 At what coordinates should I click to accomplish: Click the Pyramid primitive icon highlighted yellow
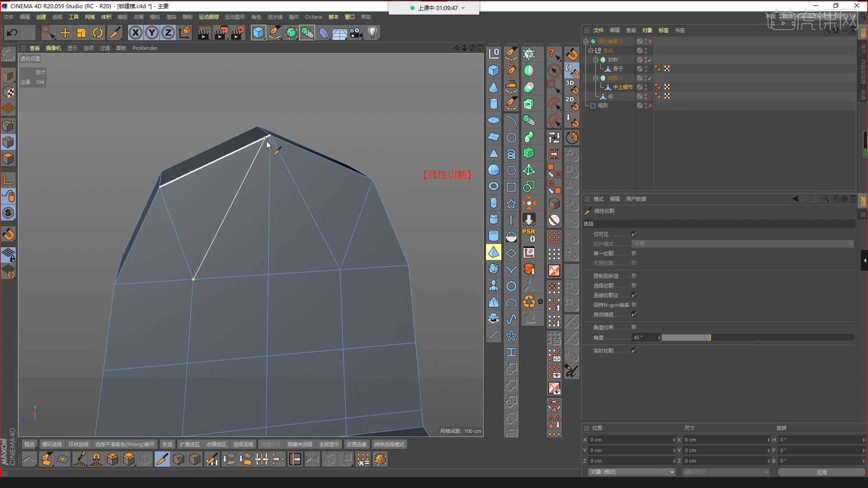[x=494, y=252]
